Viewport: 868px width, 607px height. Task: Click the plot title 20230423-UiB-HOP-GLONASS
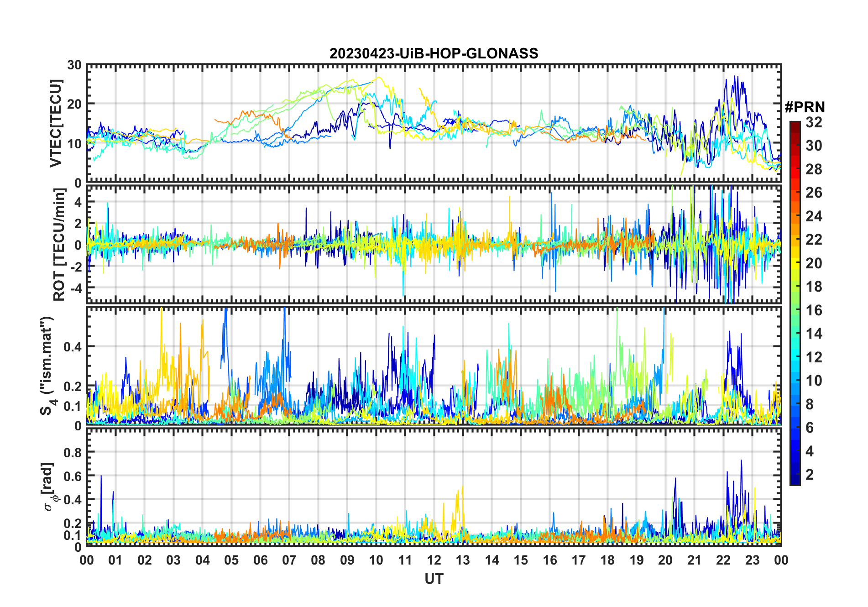coord(434,54)
